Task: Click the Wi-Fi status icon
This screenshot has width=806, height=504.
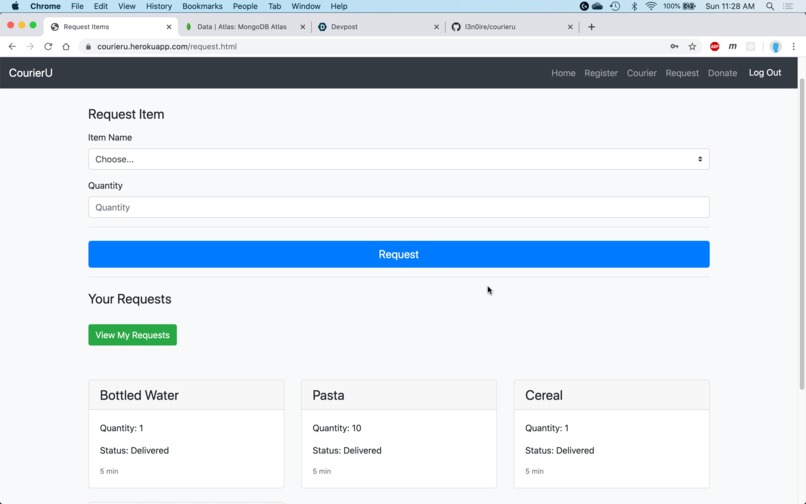Action: [x=651, y=6]
